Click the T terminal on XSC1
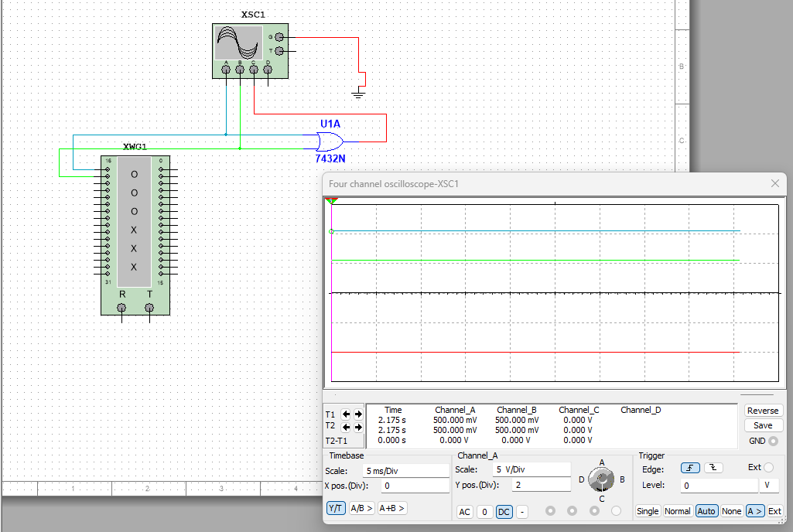This screenshot has width=793, height=532. pyautogui.click(x=279, y=51)
